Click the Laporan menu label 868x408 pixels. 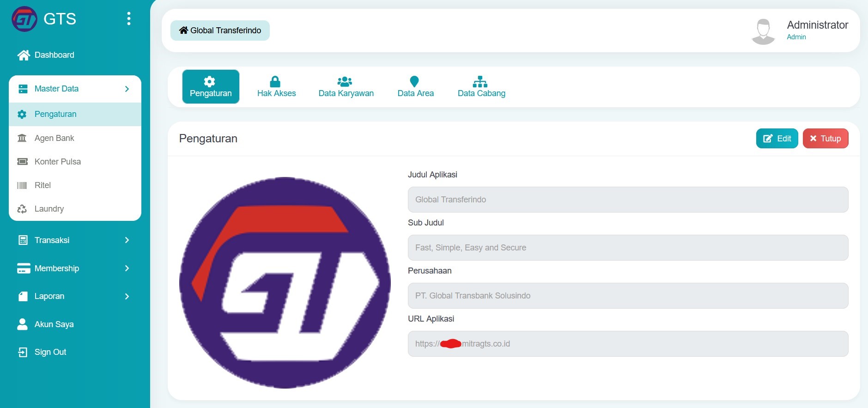[x=49, y=296]
